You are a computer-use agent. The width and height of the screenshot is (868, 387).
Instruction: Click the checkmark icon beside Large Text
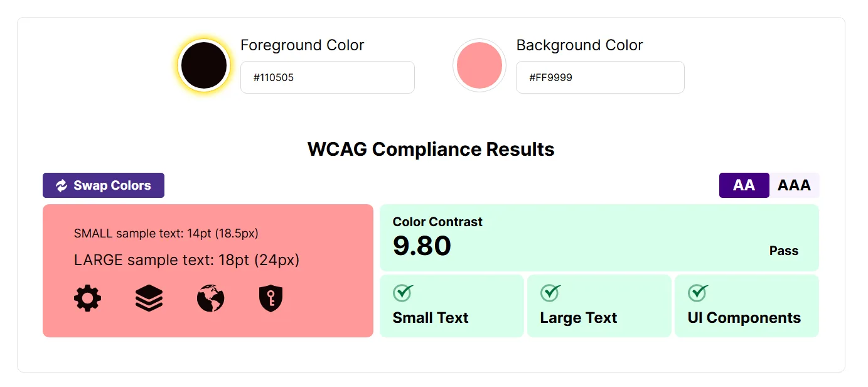pyautogui.click(x=550, y=292)
